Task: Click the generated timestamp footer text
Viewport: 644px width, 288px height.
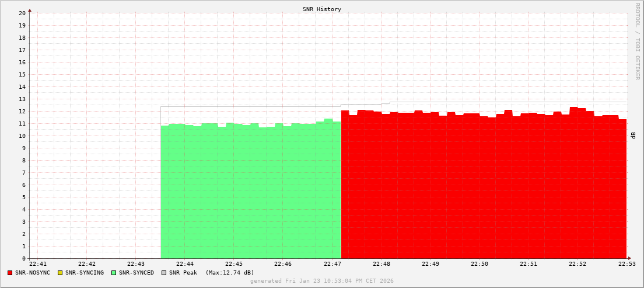Action: pos(322,281)
